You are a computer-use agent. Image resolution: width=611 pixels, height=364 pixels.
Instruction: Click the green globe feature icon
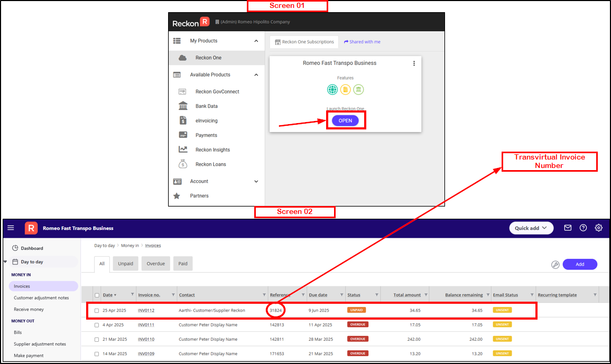point(332,89)
